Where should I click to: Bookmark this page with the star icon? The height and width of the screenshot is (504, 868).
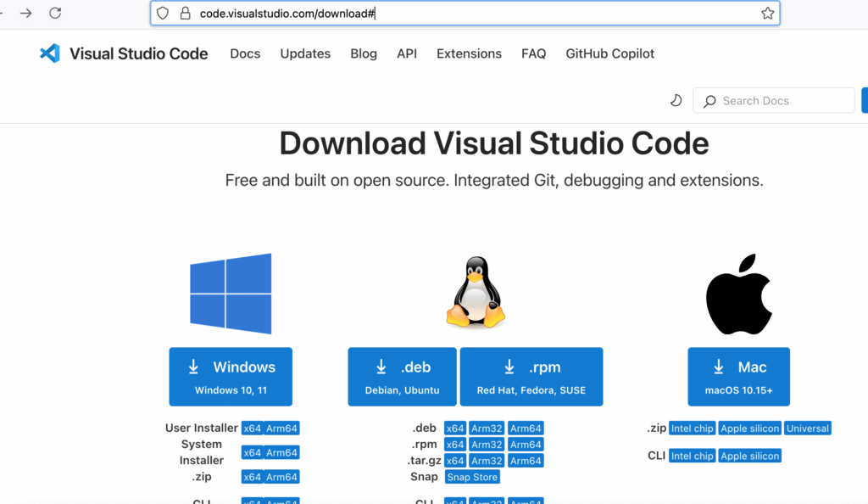pos(767,14)
